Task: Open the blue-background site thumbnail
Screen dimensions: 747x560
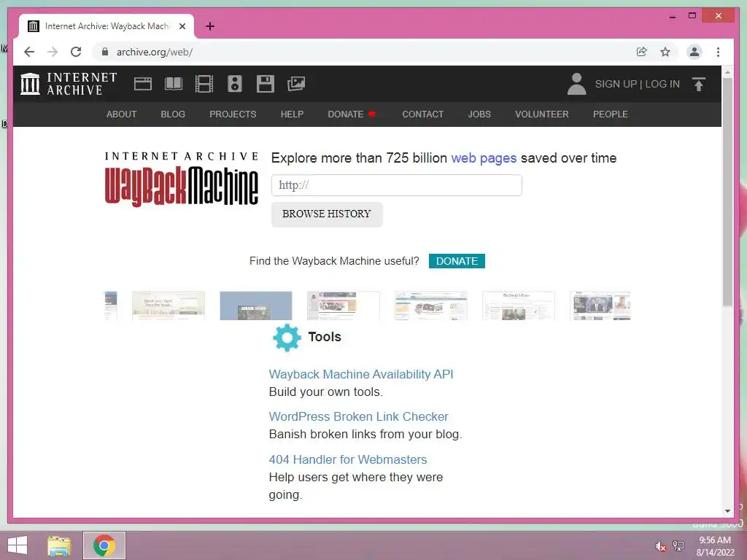Action: click(256, 306)
